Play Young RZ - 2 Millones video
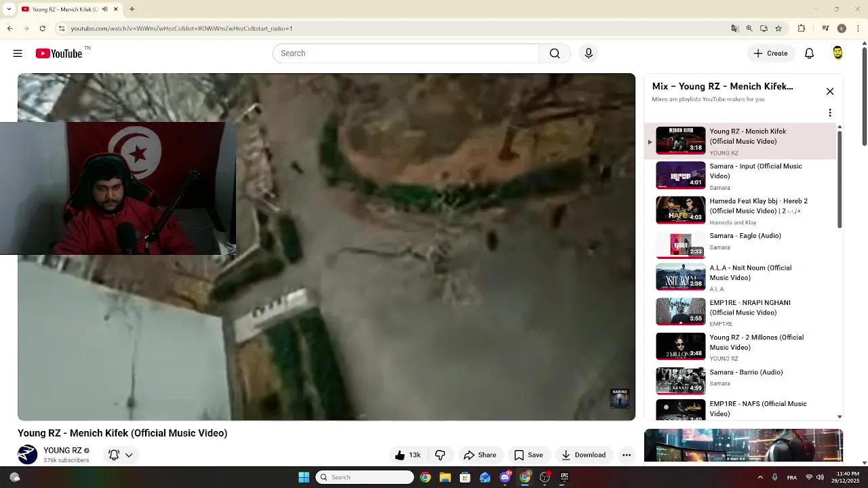This screenshot has height=488, width=868. (x=741, y=347)
